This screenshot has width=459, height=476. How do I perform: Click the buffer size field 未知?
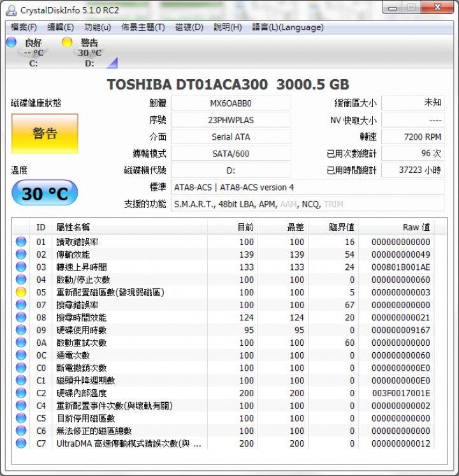point(413,103)
